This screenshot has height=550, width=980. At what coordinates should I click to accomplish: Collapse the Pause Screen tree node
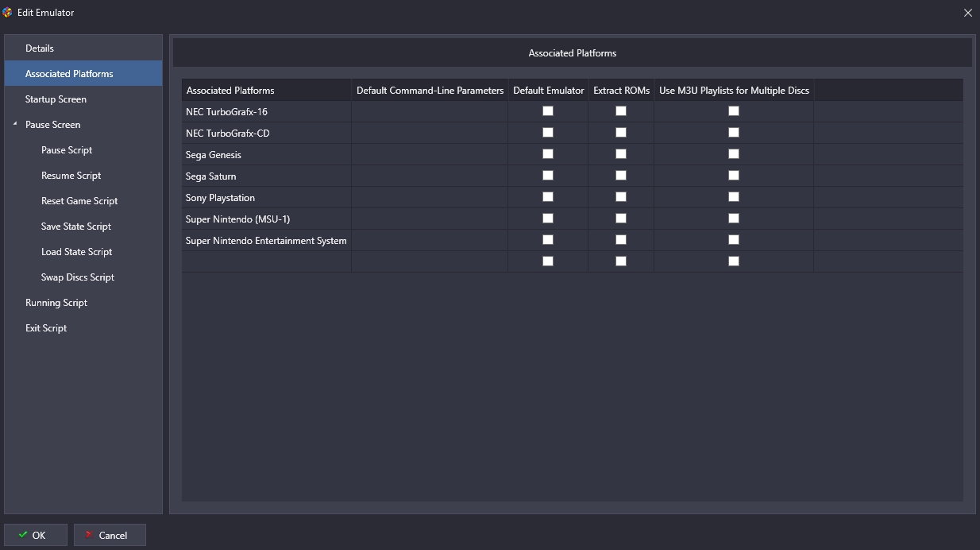[x=14, y=124]
